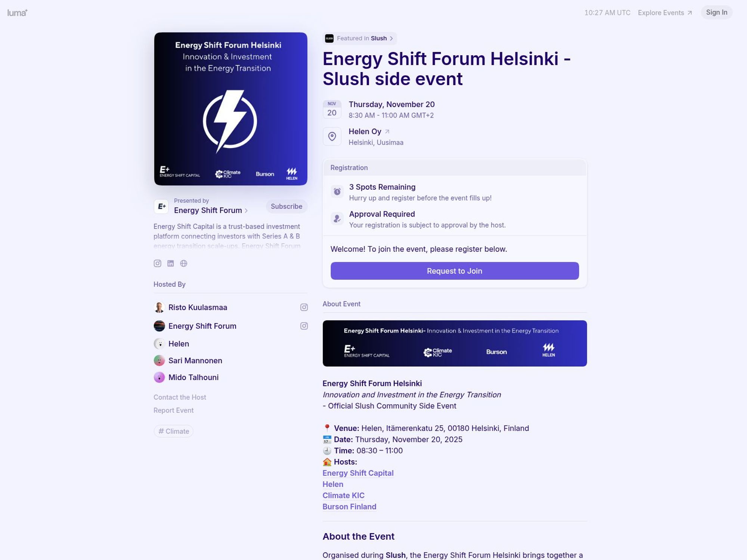Open the Instagram icon under the event description

click(x=157, y=263)
